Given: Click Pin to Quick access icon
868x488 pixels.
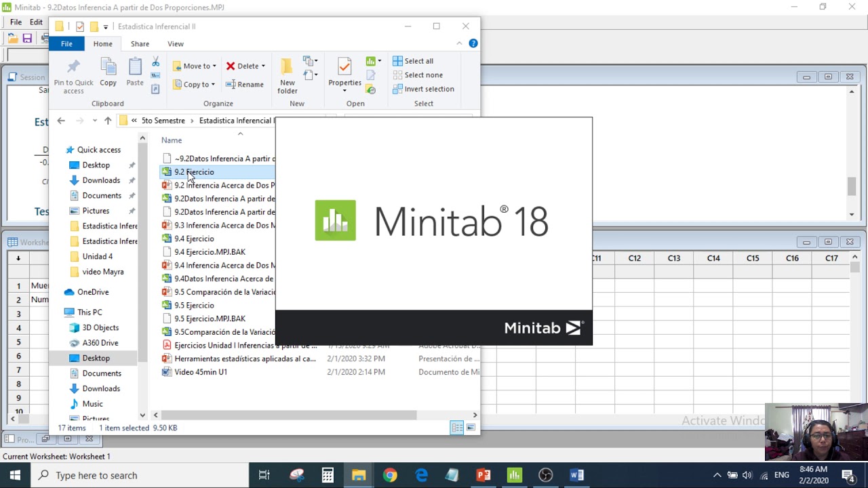Looking at the screenshot, I should pyautogui.click(x=73, y=68).
